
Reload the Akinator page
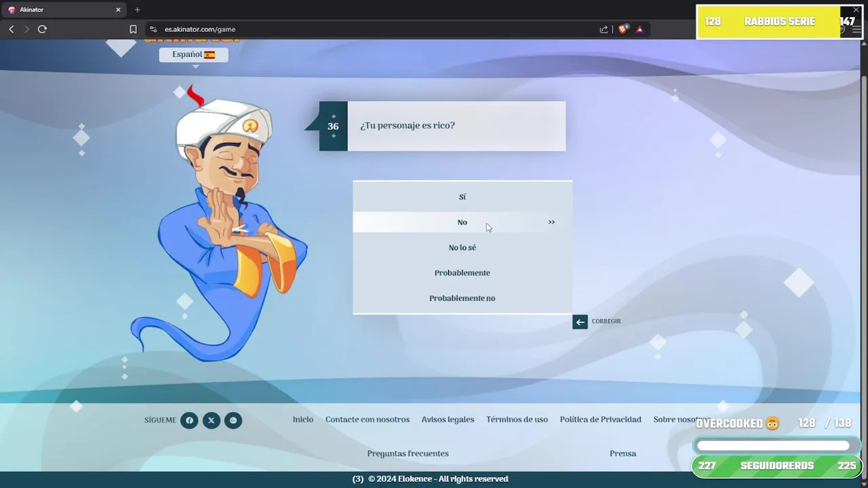42,29
